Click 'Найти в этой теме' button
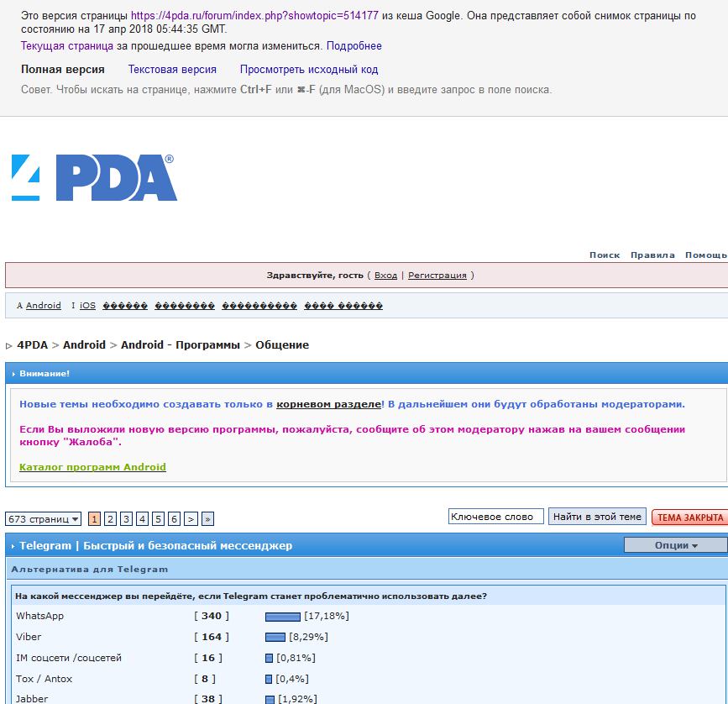This screenshot has width=728, height=704. coord(597,517)
